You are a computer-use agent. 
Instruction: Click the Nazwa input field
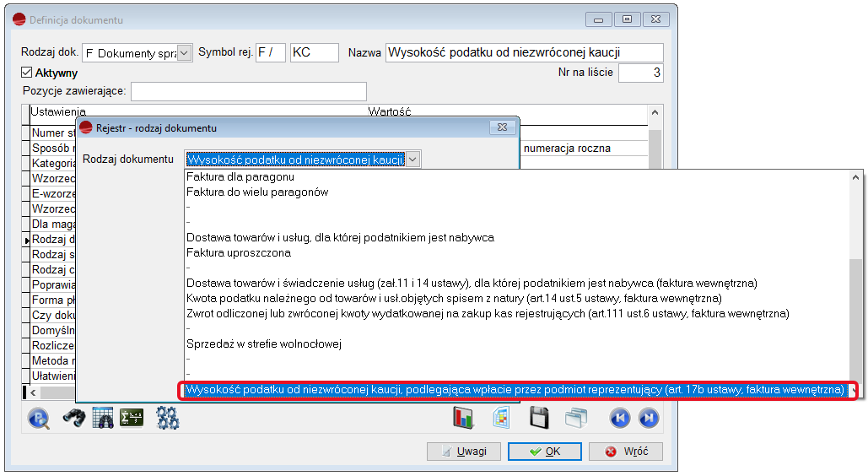524,52
